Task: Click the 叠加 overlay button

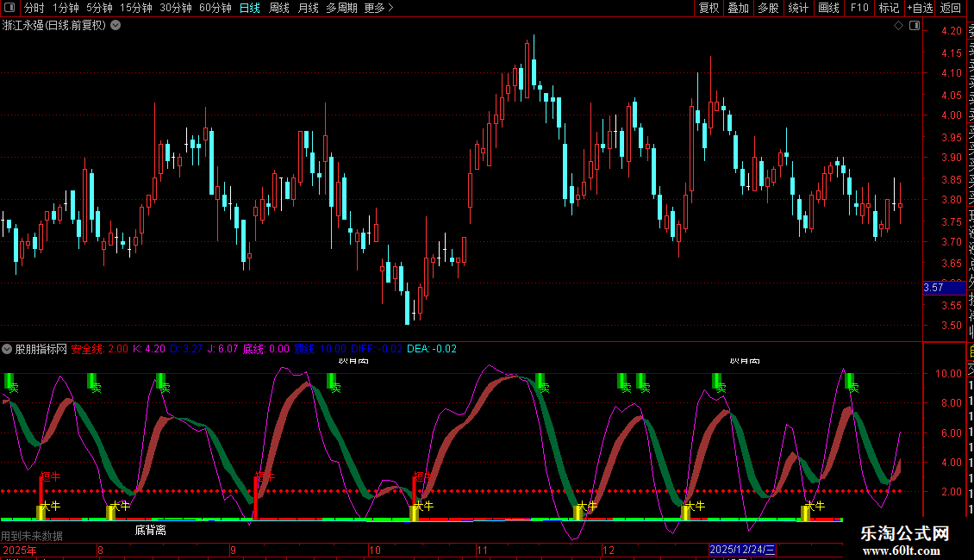Action: [738, 8]
